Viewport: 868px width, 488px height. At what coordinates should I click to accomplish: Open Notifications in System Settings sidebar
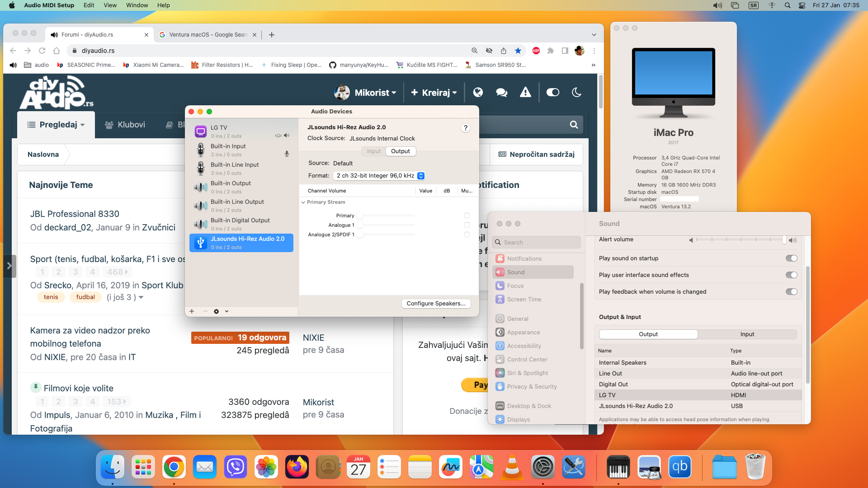point(524,259)
